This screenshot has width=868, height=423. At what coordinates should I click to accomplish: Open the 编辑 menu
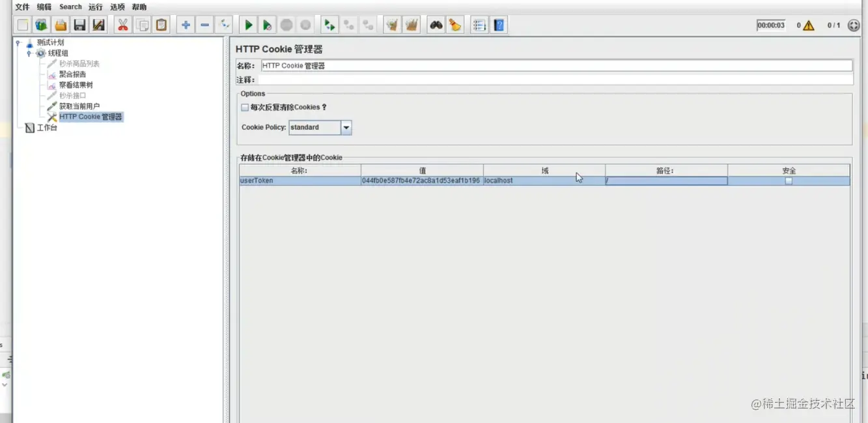click(x=44, y=7)
